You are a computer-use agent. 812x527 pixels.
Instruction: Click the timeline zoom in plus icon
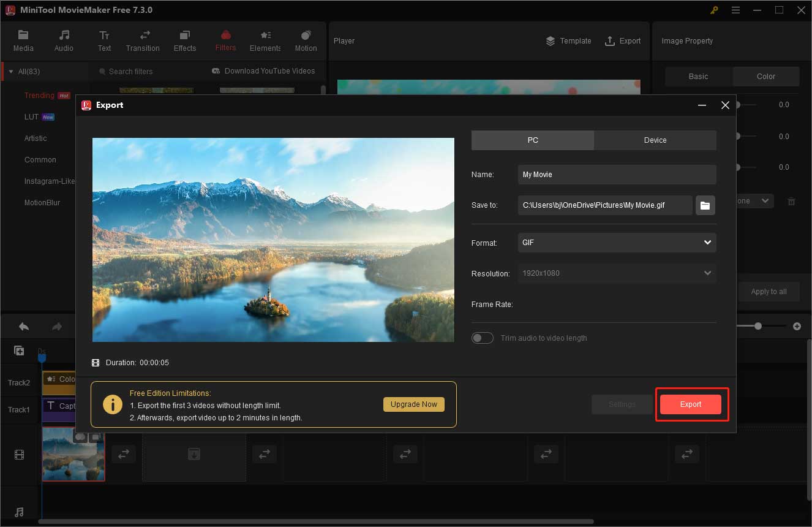coord(797,327)
